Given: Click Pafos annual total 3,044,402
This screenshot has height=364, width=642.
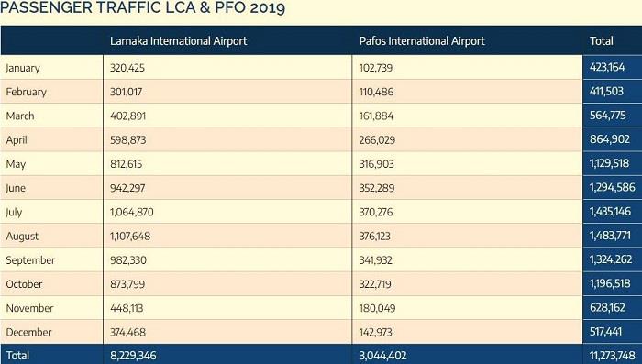Looking at the screenshot, I should pos(382,356).
